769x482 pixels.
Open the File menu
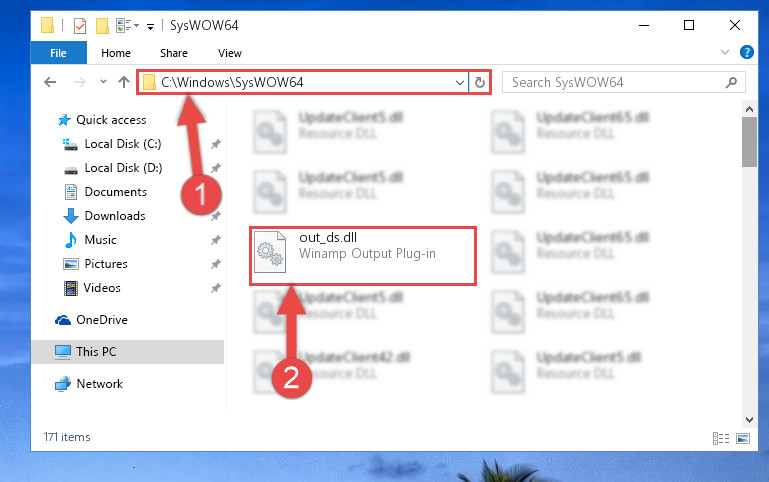pyautogui.click(x=58, y=53)
